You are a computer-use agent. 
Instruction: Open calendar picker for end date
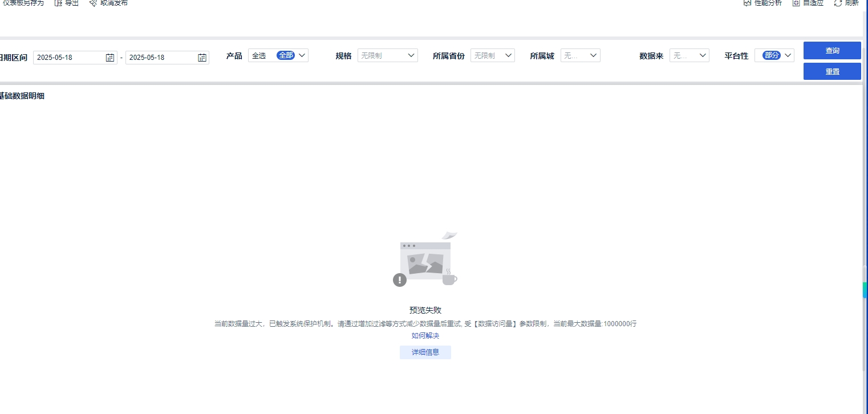202,58
